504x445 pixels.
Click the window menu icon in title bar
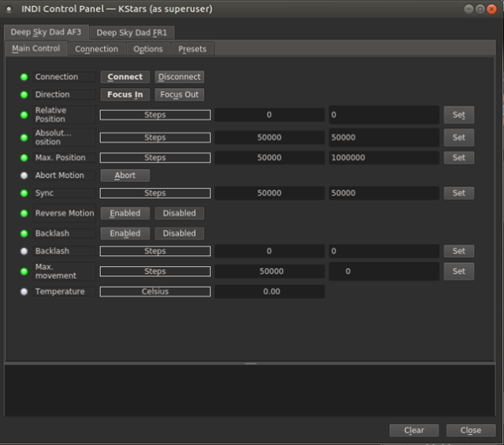point(8,9)
